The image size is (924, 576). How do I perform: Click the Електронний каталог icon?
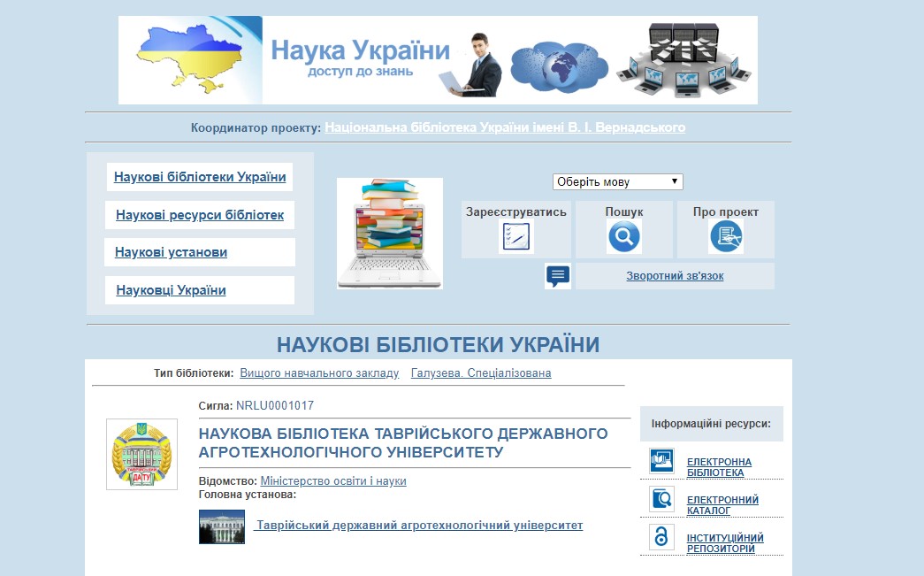click(661, 499)
